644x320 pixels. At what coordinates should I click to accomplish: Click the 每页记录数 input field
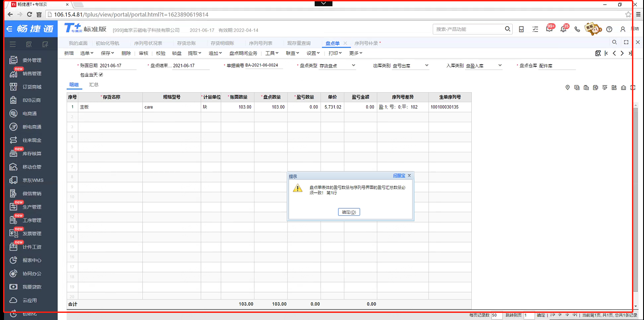[497, 315]
